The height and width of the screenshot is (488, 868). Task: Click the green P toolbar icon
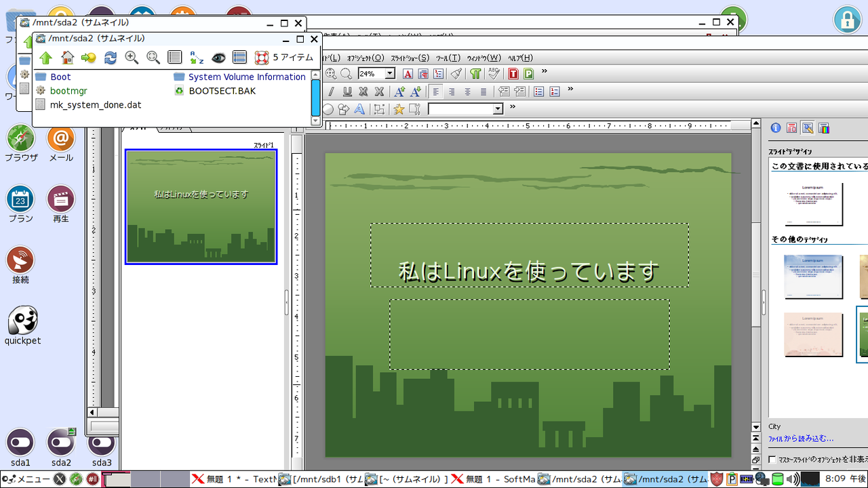coord(528,73)
